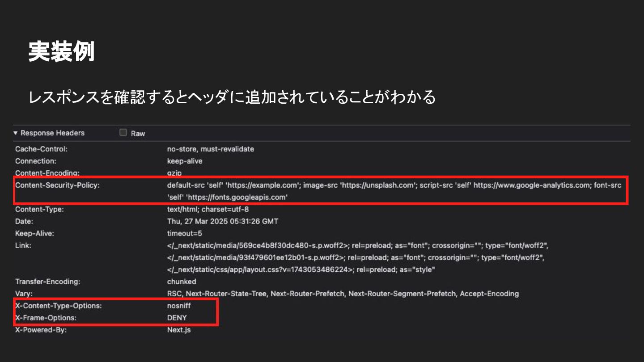644x362 pixels.
Task: Select the Response Headers section title
Action: pyautogui.click(x=52, y=133)
